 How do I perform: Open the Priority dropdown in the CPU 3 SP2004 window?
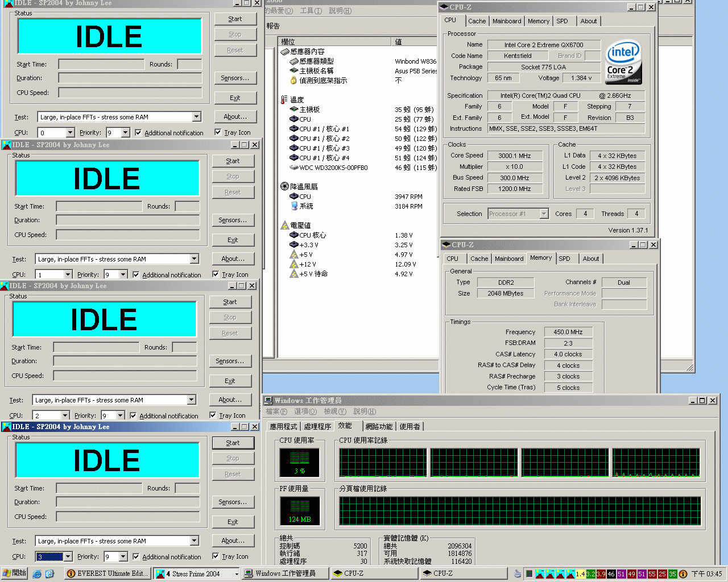point(123,556)
